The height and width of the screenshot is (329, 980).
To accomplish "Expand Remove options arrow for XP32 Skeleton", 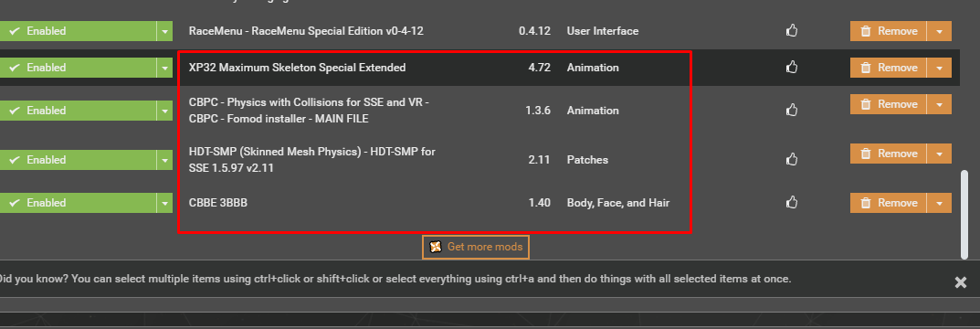I will (940, 68).
